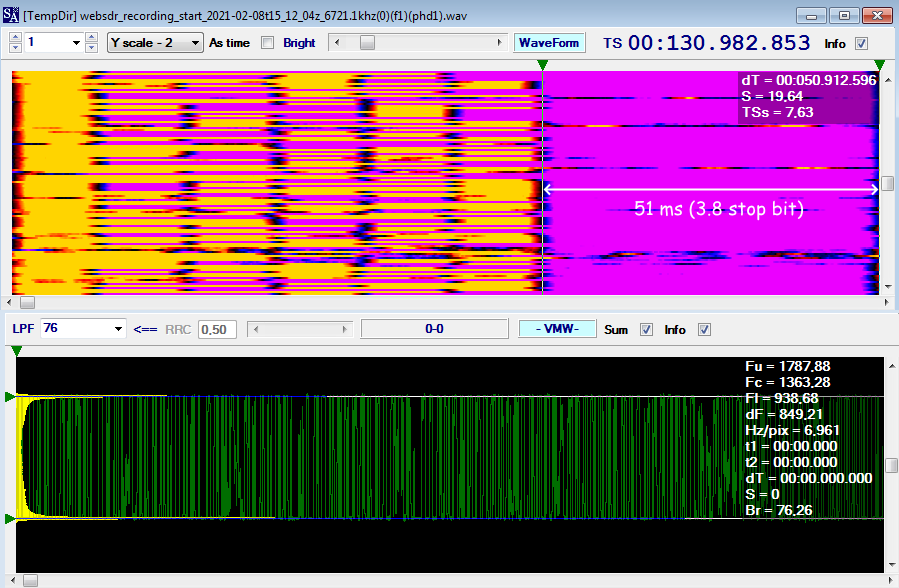Disable the Info checkbox beside Sum
Screen dimensions: 899x588
coord(703,328)
